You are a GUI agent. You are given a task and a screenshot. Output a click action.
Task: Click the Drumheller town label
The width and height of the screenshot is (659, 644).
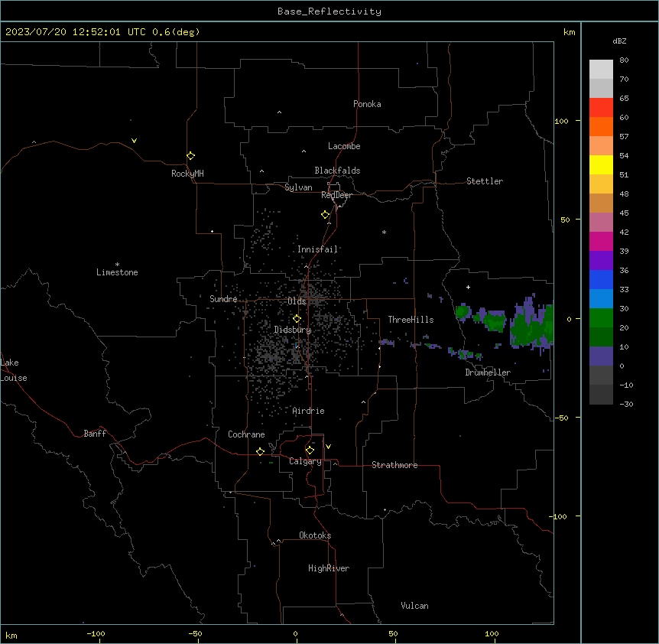pyautogui.click(x=488, y=372)
